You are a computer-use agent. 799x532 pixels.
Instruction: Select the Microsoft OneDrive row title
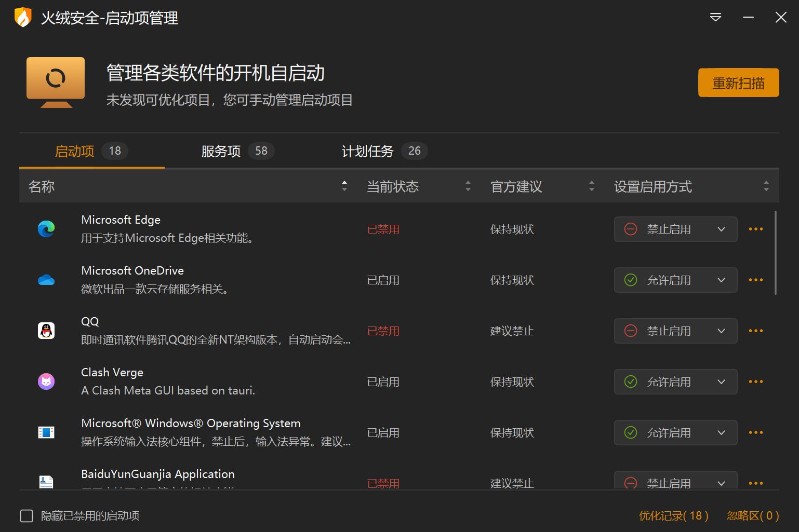(x=132, y=270)
